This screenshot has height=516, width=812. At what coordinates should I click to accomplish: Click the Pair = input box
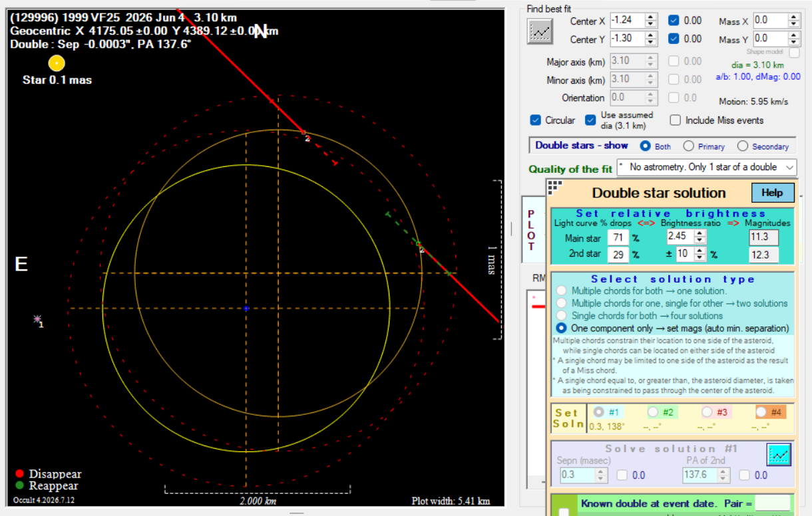(772, 503)
